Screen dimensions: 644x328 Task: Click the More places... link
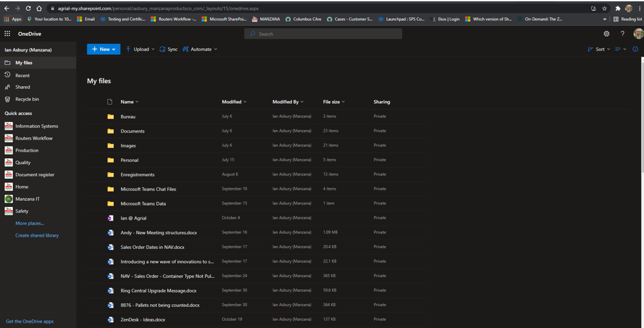[x=30, y=223]
